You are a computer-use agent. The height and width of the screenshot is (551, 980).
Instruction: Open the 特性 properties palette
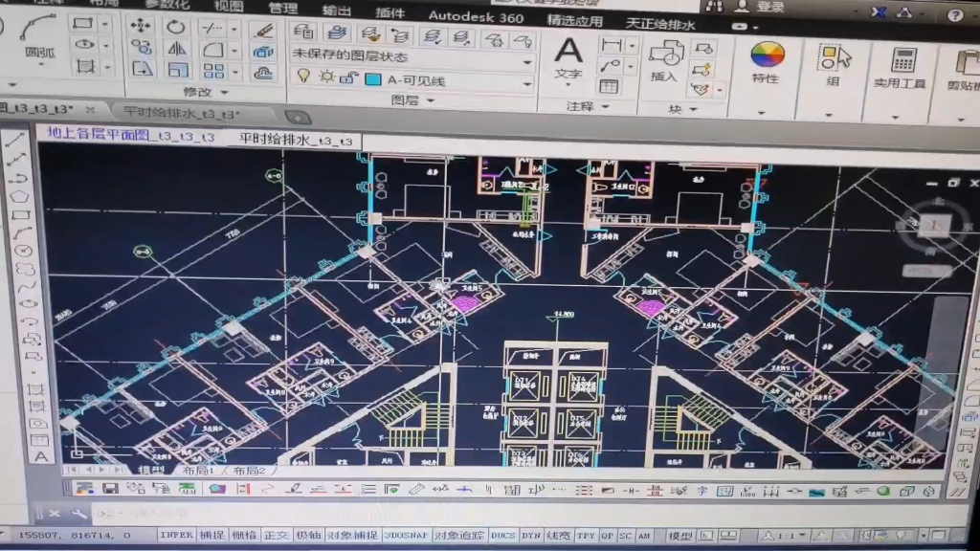(766, 55)
